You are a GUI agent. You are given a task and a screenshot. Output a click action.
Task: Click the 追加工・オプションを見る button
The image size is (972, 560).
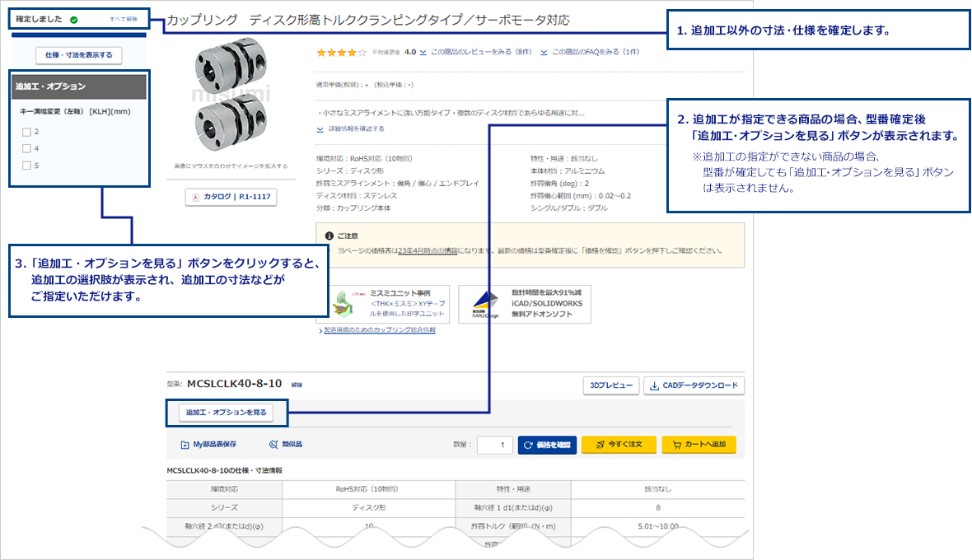(x=227, y=413)
